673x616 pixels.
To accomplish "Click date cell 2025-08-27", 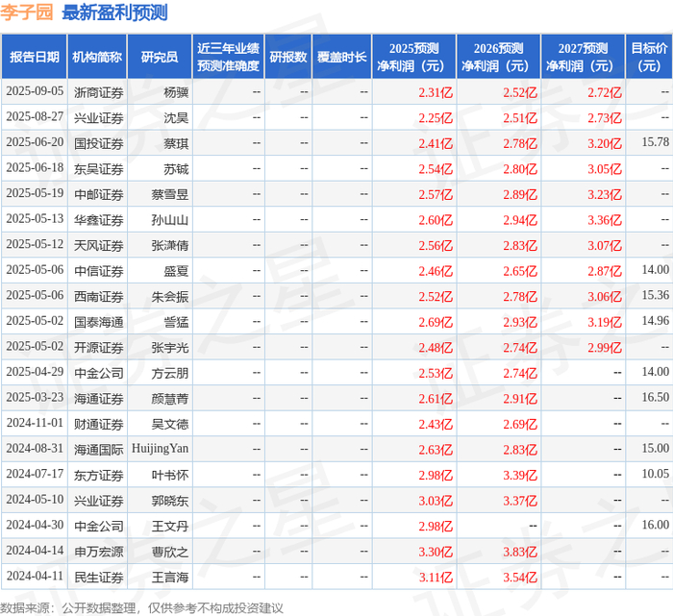I will (35, 116).
